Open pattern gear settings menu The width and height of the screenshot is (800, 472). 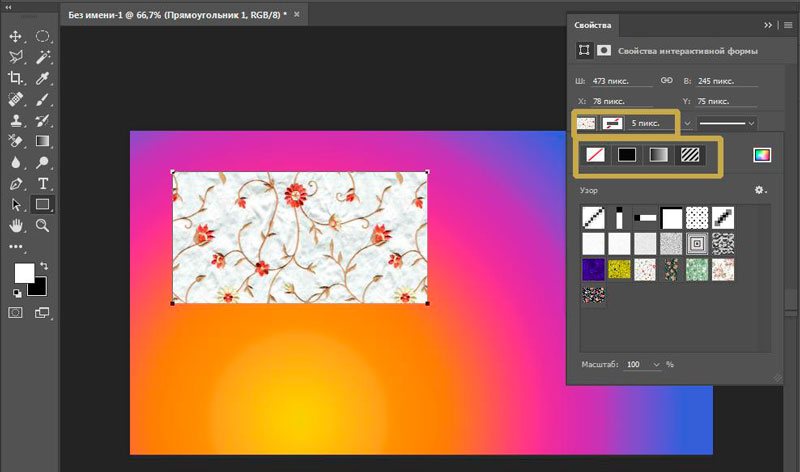point(760,190)
